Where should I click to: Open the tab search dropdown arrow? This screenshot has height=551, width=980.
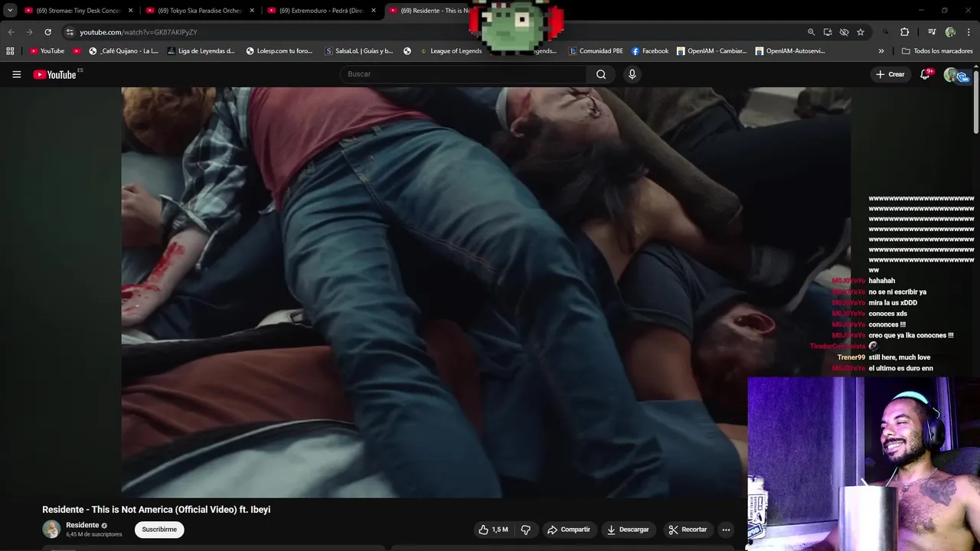pyautogui.click(x=10, y=11)
